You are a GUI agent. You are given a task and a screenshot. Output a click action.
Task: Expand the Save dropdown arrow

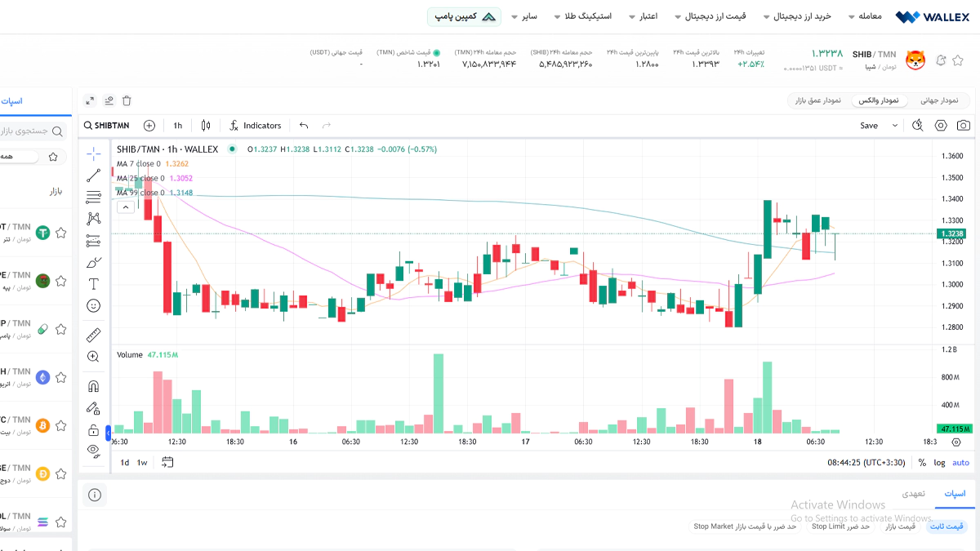coord(895,125)
